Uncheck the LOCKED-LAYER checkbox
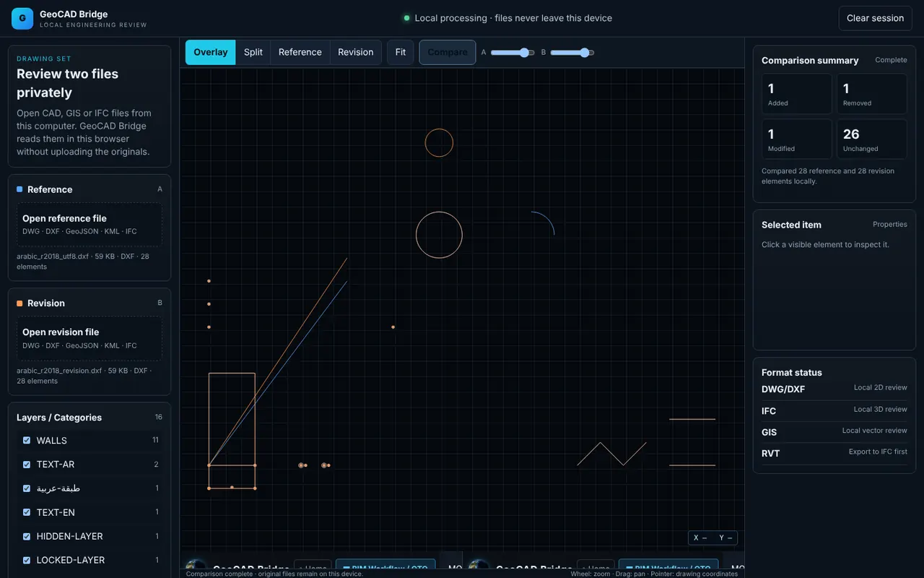924x578 pixels. tap(27, 560)
